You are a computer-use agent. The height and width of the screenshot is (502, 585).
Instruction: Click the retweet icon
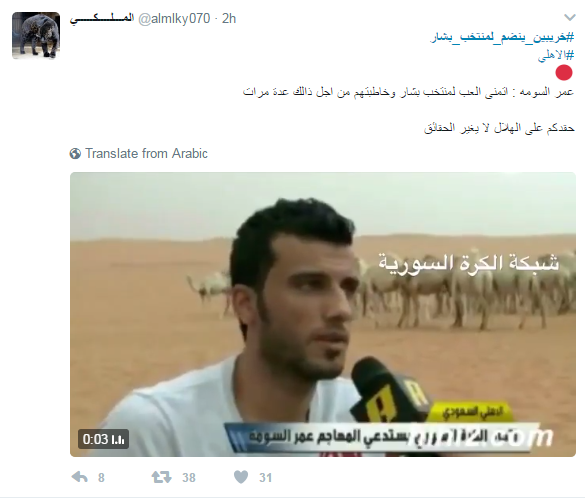[161, 477]
